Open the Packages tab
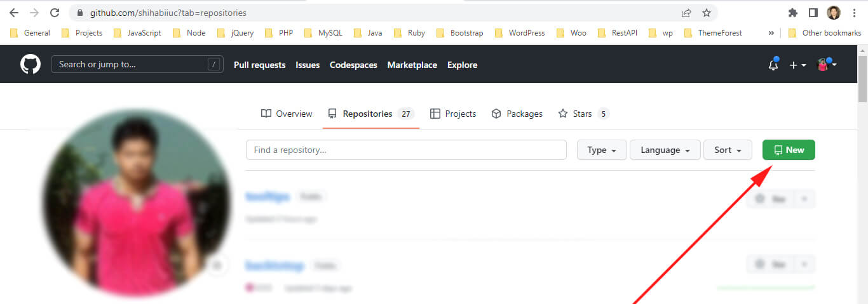Viewport: 868px width, 304px height. pyautogui.click(x=517, y=114)
